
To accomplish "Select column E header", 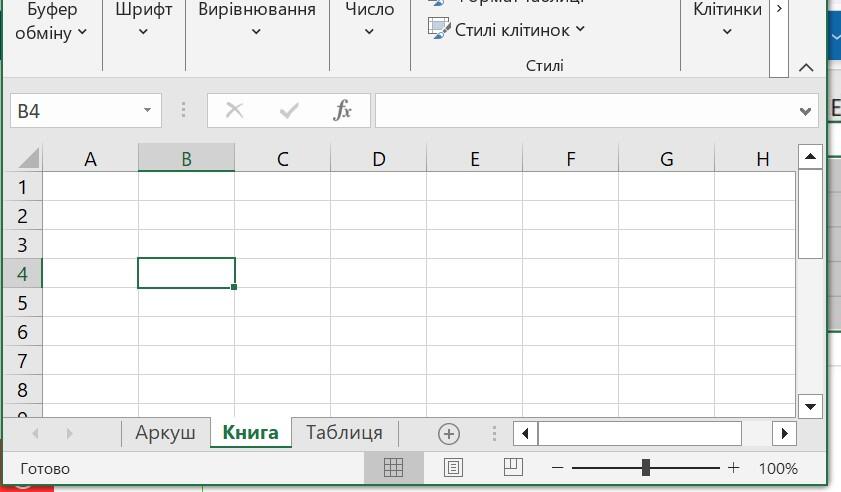I will click(x=475, y=159).
